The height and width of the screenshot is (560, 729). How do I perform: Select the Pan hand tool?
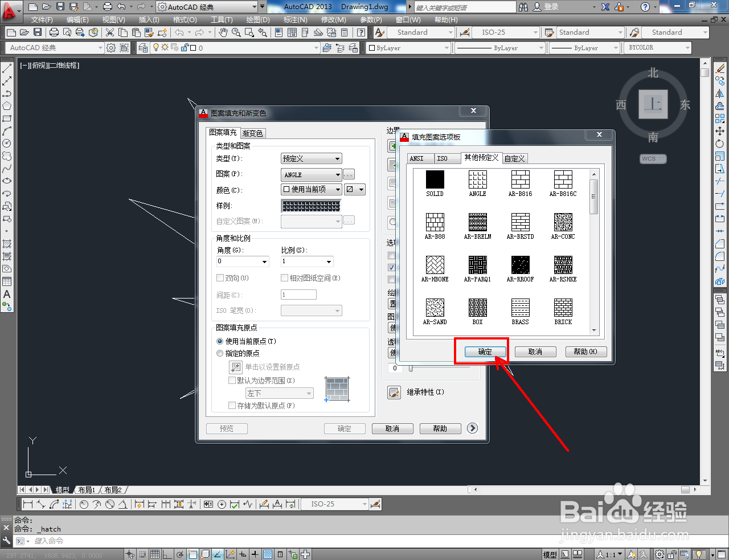coord(223,32)
